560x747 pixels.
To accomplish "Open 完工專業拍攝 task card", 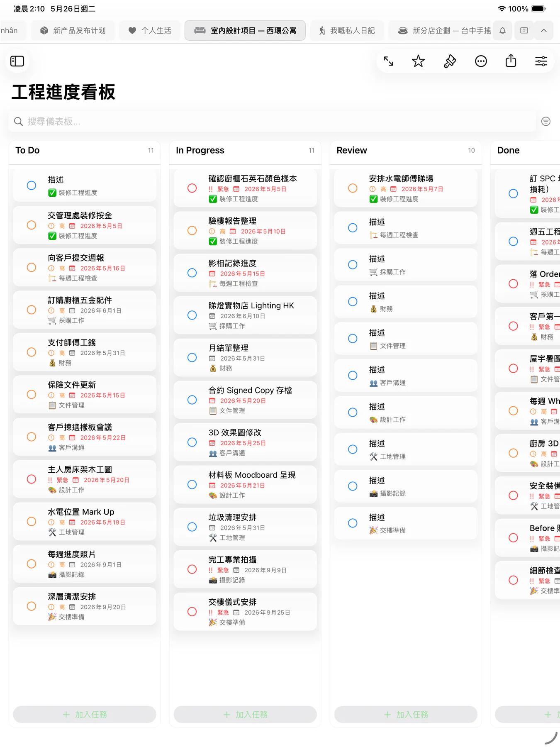I will [245, 569].
